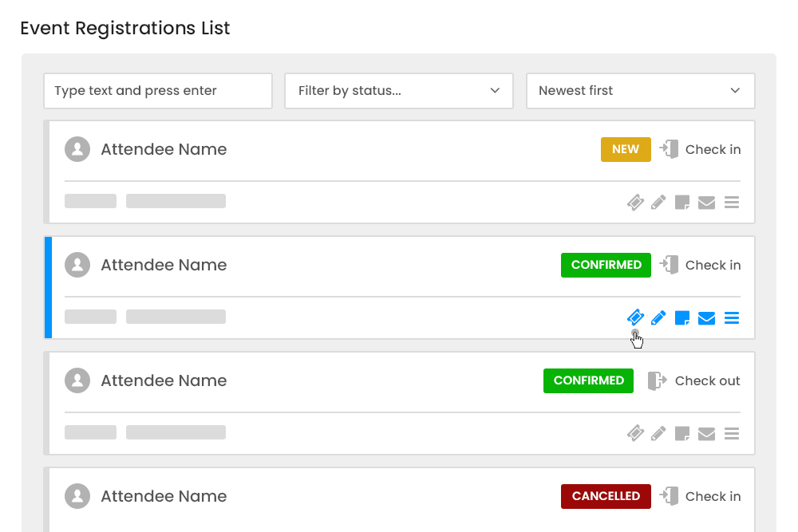798x532 pixels.
Task: Click the pencil icon on the CANCELLED attendee row
Action: [x=658, y=530]
